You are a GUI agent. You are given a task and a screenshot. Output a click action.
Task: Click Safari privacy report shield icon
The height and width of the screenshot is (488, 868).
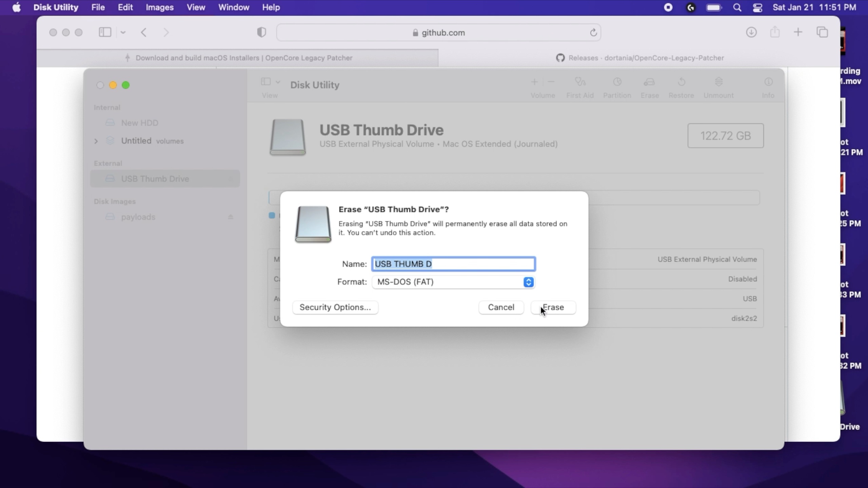261,33
